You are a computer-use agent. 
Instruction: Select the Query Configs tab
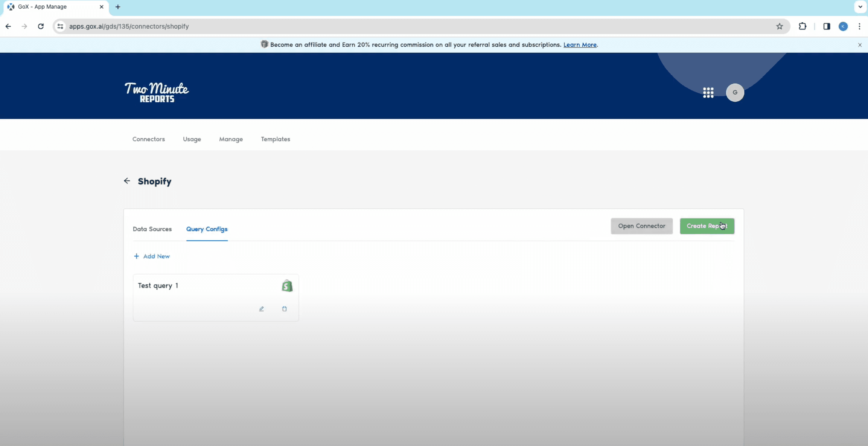coord(207,229)
